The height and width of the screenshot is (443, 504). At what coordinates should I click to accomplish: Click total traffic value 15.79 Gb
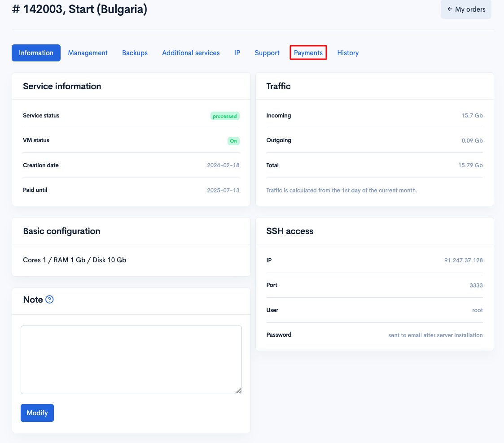click(x=471, y=165)
